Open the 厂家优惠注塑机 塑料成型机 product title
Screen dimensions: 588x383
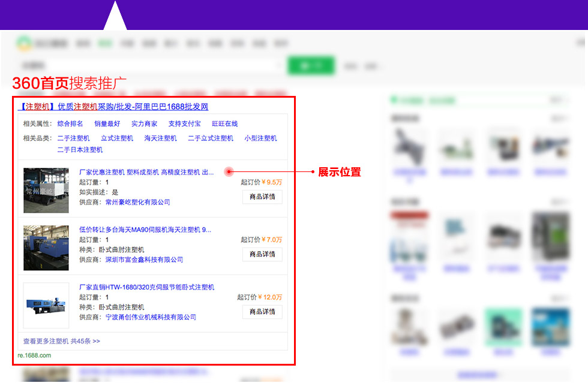[x=146, y=173]
